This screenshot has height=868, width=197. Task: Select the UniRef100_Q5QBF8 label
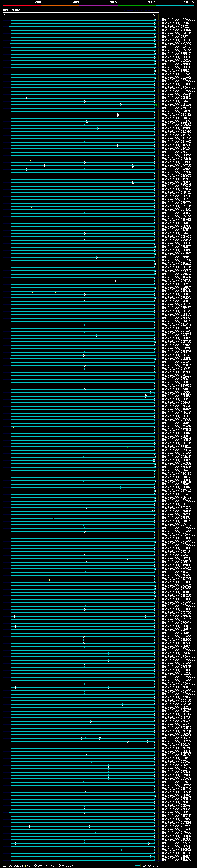click(177, 802)
